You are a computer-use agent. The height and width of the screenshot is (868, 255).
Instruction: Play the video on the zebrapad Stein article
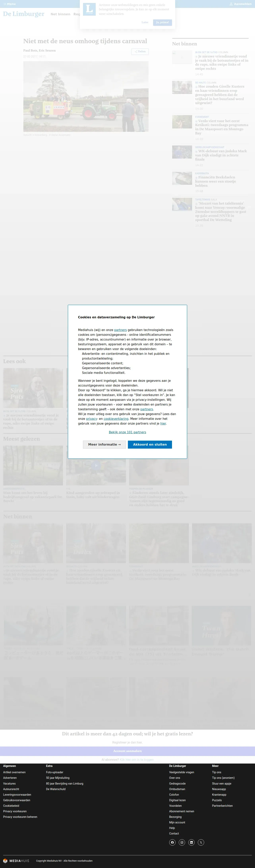click(96, 465)
